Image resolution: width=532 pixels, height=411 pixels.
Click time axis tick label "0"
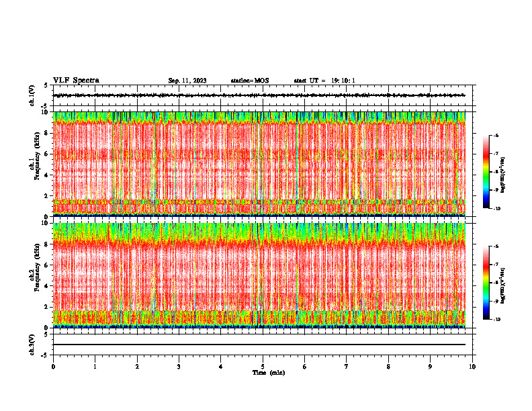coord(53,367)
